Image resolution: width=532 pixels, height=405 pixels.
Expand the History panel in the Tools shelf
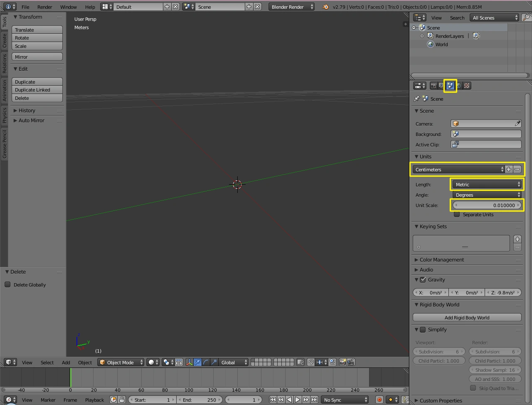pyautogui.click(x=26, y=110)
